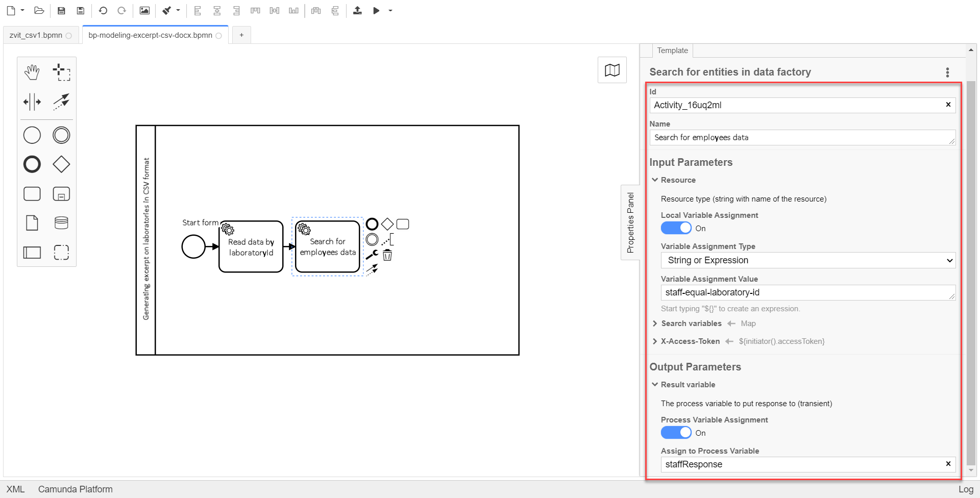Create a gateway from palette

coord(61,164)
